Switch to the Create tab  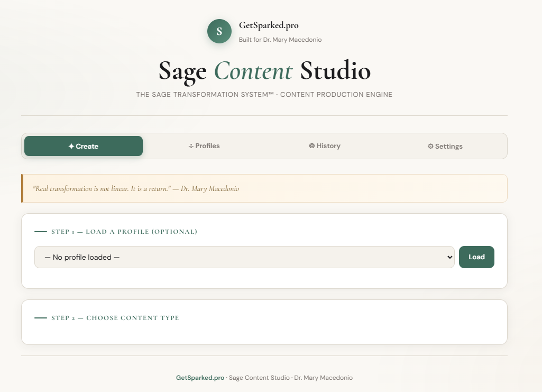coord(84,146)
